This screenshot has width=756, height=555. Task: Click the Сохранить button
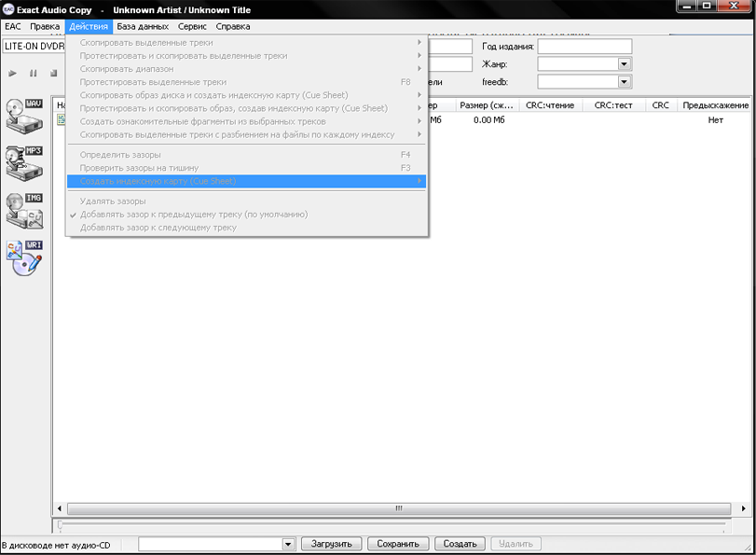click(398, 544)
